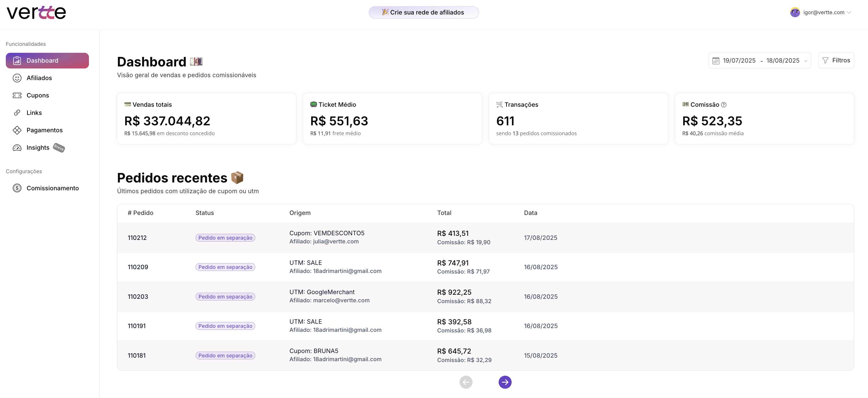Open the date range picker dropdown
Screen dimensions: 868x398
pyautogui.click(x=805, y=61)
